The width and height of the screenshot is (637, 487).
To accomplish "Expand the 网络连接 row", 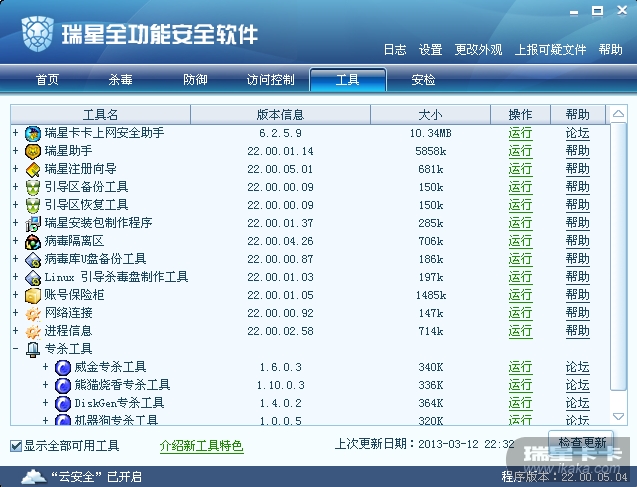I will 15,312.
